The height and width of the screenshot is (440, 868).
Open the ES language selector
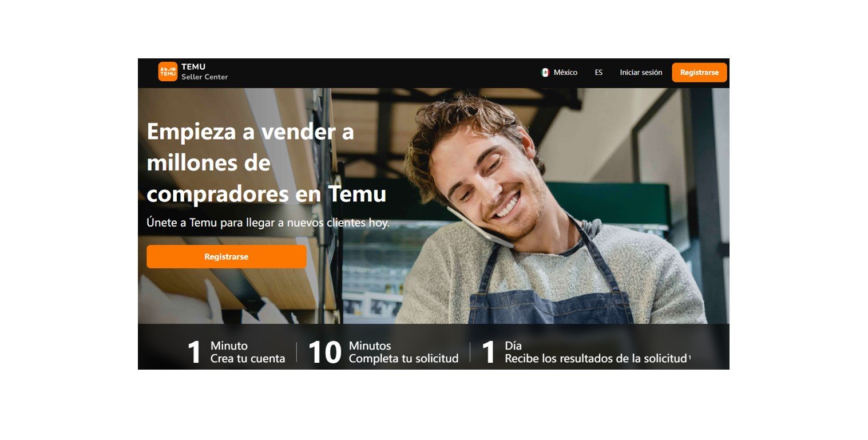[x=599, y=73]
